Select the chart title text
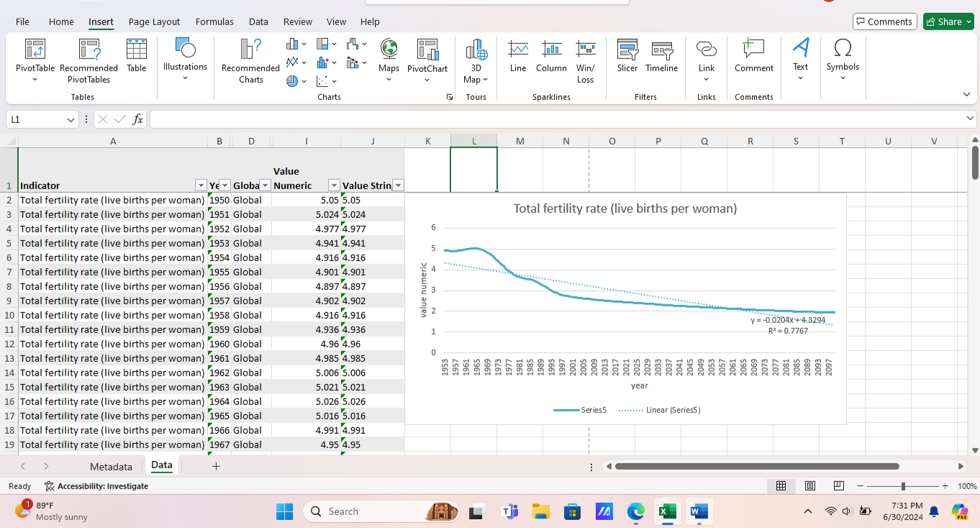The width and height of the screenshot is (980, 528). tap(625, 209)
